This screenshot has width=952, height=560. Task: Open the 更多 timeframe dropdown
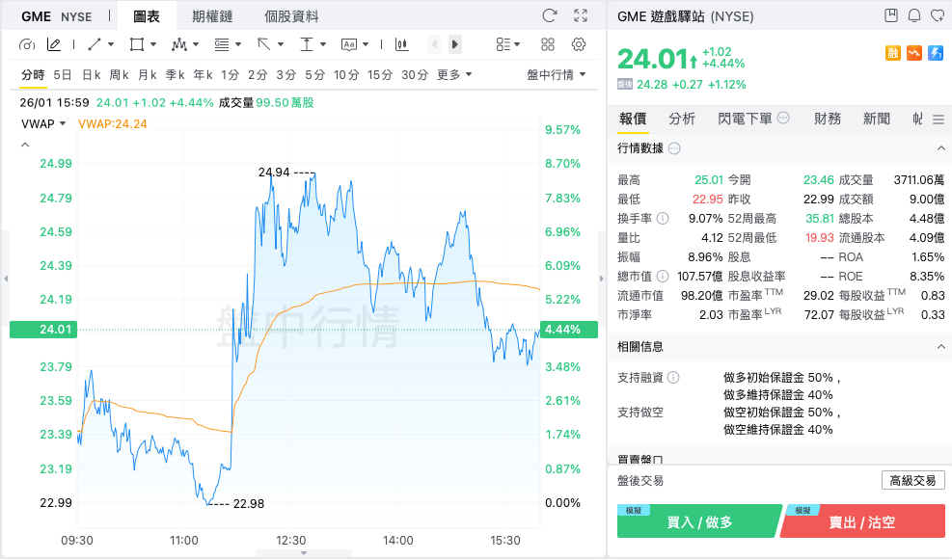454,74
